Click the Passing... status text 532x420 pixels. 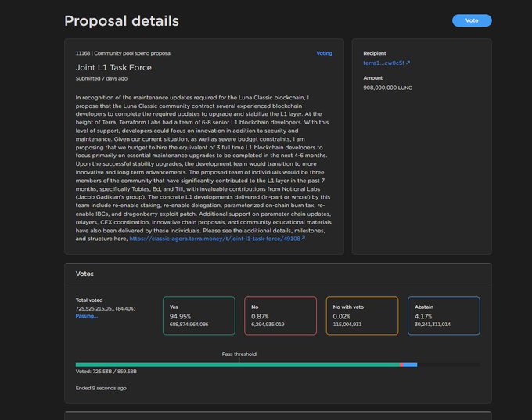point(87,316)
